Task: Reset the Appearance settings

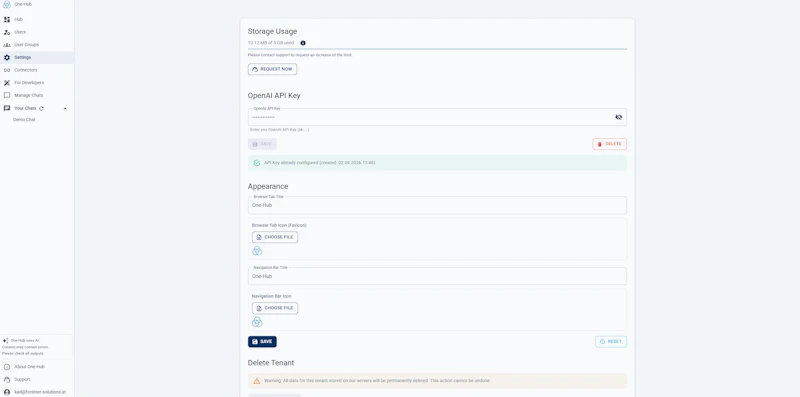Action: coord(611,342)
